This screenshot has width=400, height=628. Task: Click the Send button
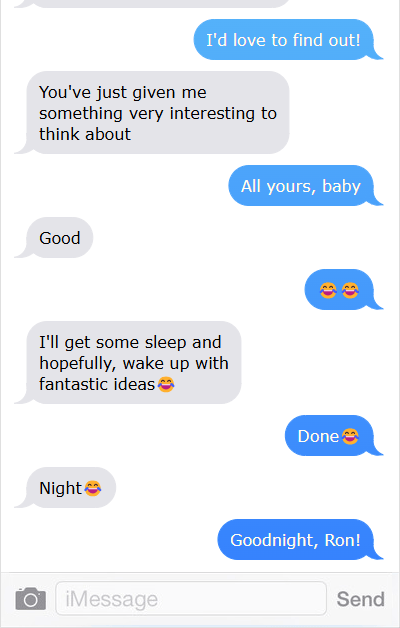[x=360, y=599]
